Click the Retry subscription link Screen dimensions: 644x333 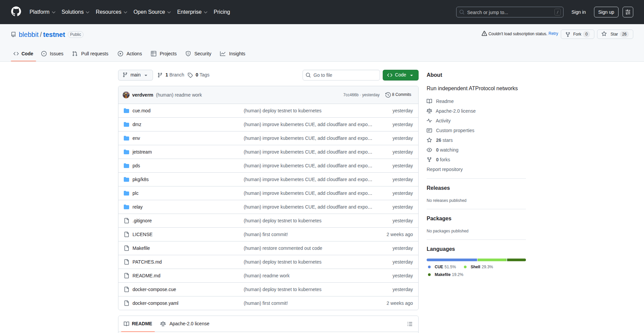pos(553,34)
